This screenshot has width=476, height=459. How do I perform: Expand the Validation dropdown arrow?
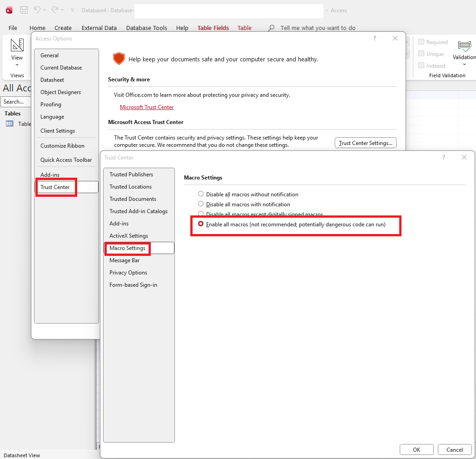click(464, 65)
